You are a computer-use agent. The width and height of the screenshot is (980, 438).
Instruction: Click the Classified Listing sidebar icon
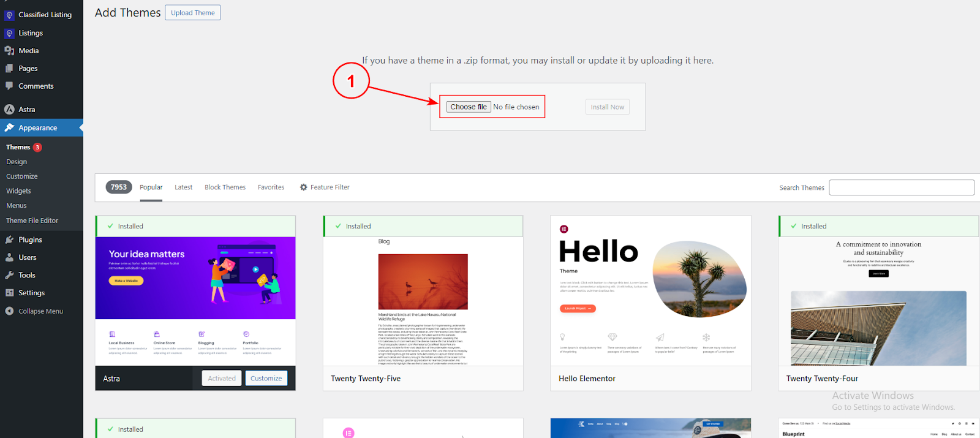(9, 15)
